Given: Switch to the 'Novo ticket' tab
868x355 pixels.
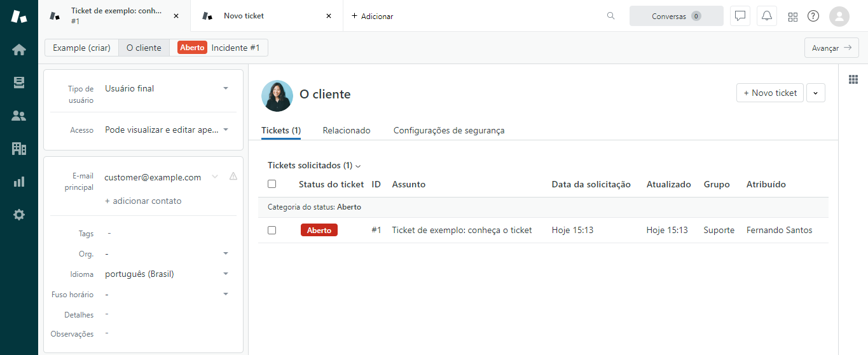Looking at the screenshot, I should click(267, 16).
